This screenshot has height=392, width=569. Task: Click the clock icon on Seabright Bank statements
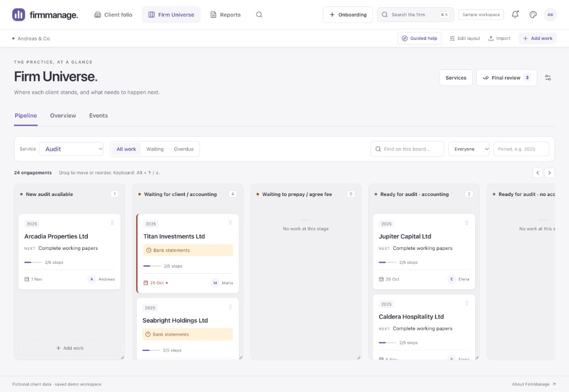(x=148, y=334)
